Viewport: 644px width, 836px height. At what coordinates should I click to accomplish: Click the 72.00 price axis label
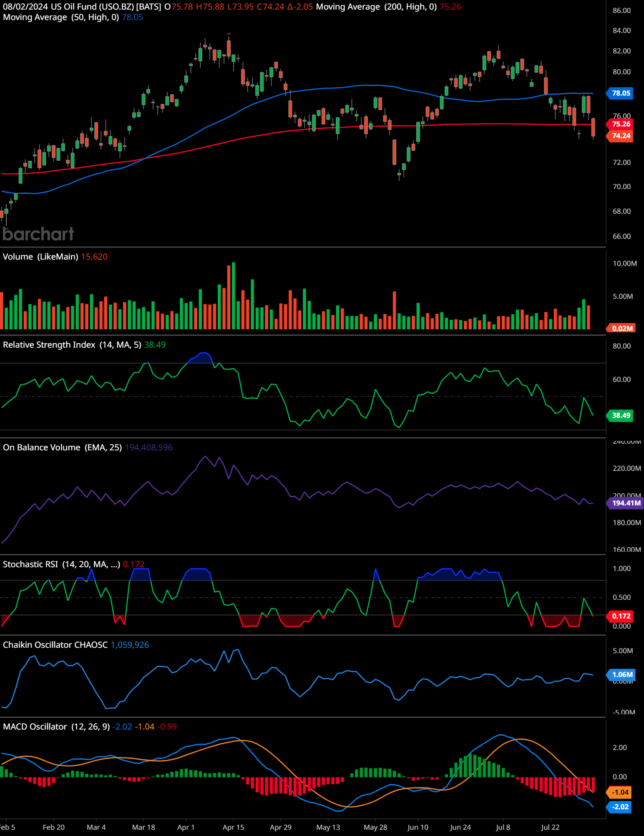(621, 162)
